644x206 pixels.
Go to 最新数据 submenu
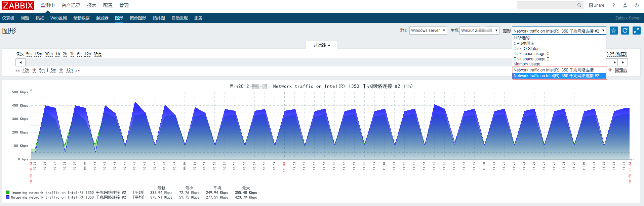coord(81,18)
